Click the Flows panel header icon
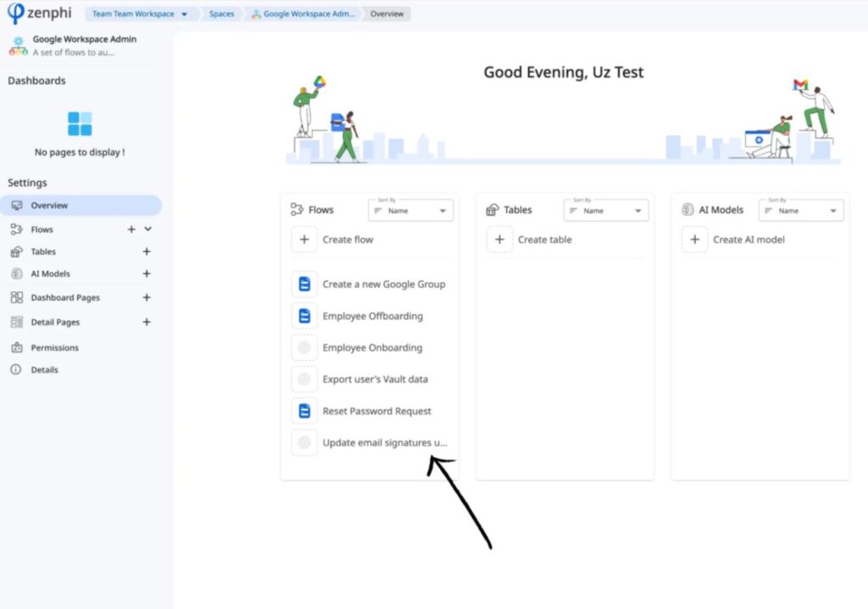Image resolution: width=868 pixels, height=609 pixels. click(297, 210)
